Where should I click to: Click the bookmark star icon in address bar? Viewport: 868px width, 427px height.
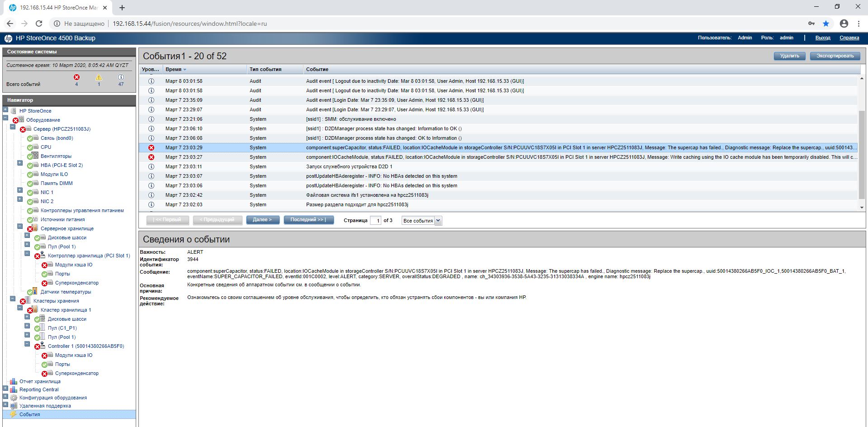tap(826, 24)
